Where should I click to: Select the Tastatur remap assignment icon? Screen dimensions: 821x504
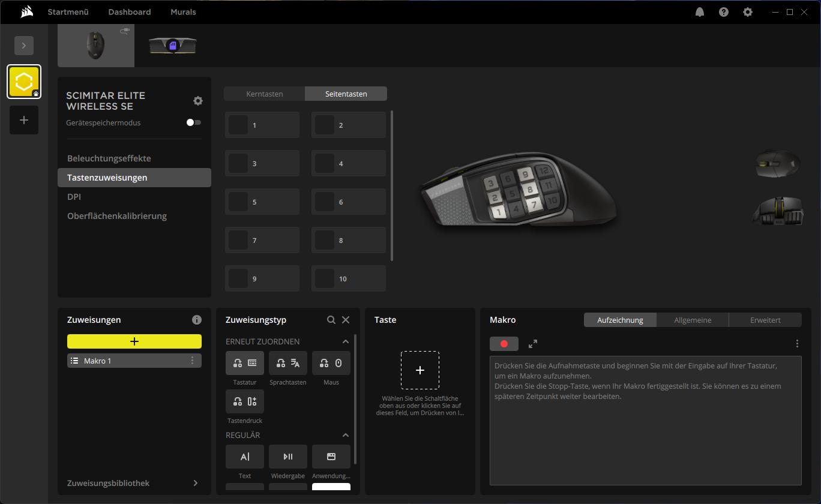245,363
